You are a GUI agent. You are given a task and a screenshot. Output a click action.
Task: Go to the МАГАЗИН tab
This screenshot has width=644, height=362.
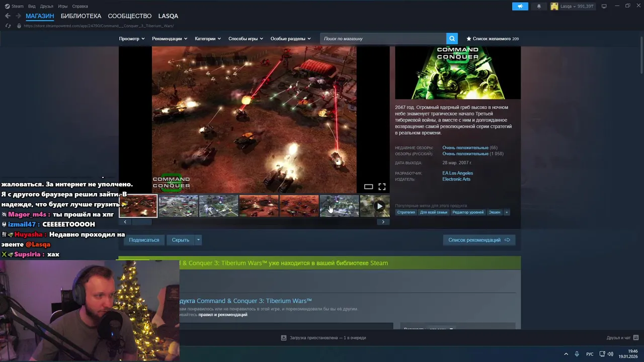[40, 16]
